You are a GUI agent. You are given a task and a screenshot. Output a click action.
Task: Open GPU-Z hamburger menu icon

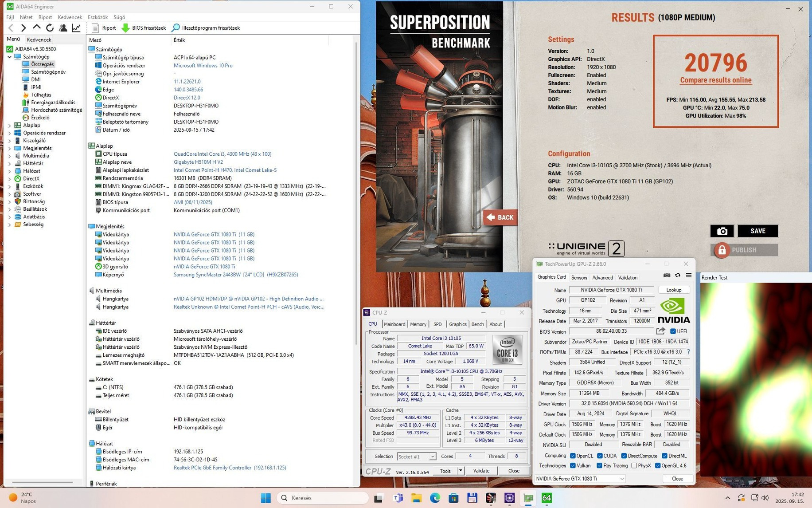689,276
